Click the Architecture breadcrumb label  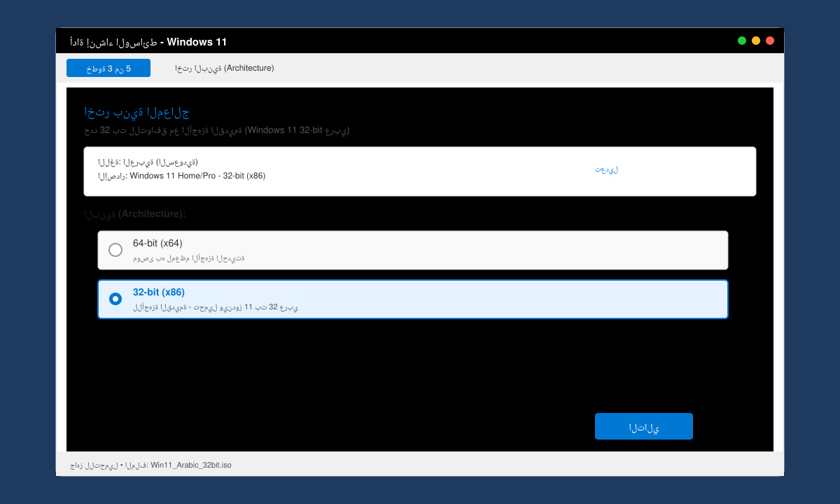(225, 68)
